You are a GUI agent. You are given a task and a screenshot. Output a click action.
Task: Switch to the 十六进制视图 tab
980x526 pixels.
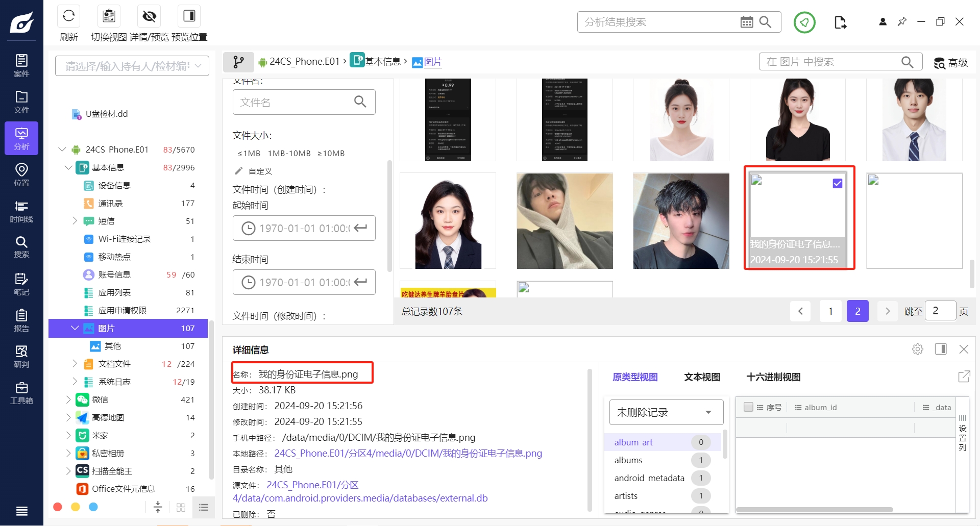(x=773, y=377)
